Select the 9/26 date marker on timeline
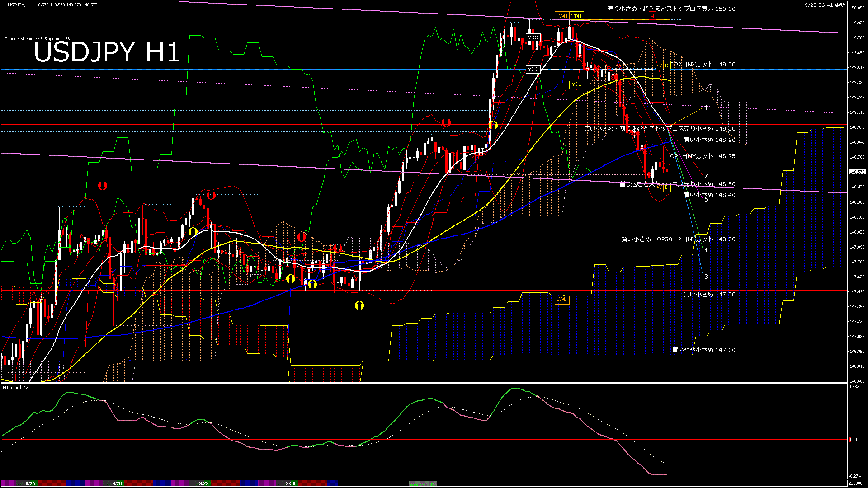The image size is (868, 488). pos(117,483)
